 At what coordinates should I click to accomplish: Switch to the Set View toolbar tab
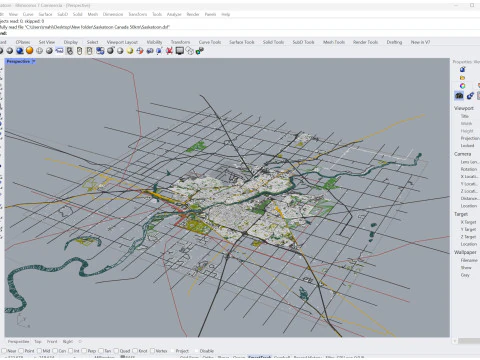click(x=47, y=42)
